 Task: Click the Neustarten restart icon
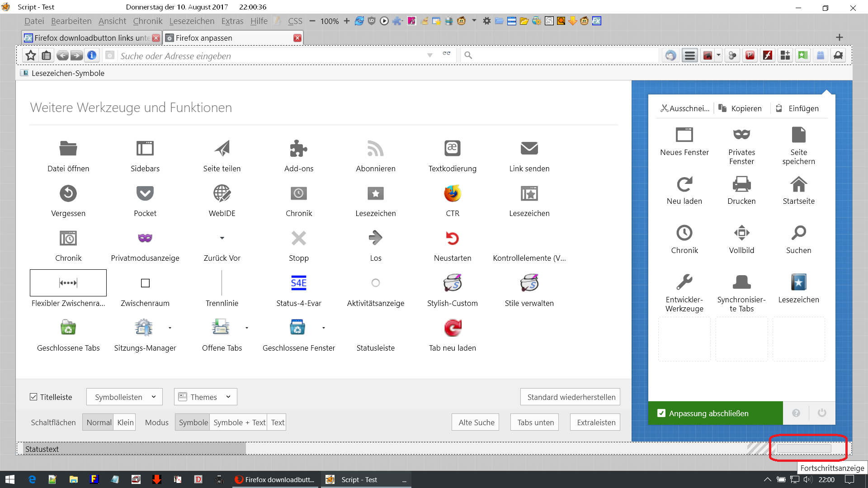pos(452,238)
